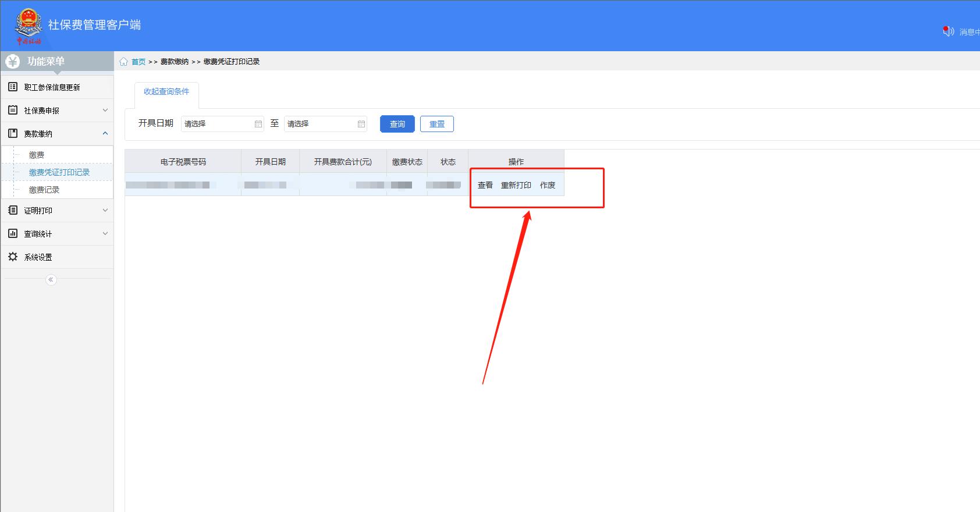Click the yen icon beside 功能菜单
Image resolution: width=980 pixels, height=512 pixels.
point(13,62)
